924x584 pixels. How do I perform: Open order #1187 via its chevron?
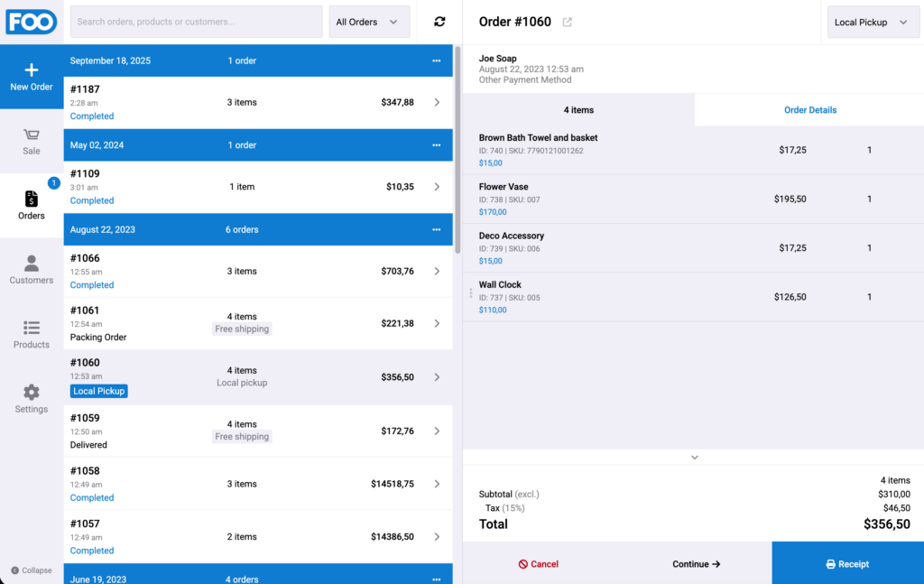(x=437, y=102)
